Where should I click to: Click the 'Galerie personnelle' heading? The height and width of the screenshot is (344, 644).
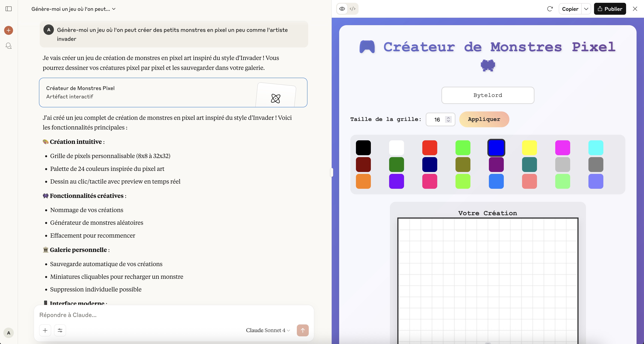[78, 250]
